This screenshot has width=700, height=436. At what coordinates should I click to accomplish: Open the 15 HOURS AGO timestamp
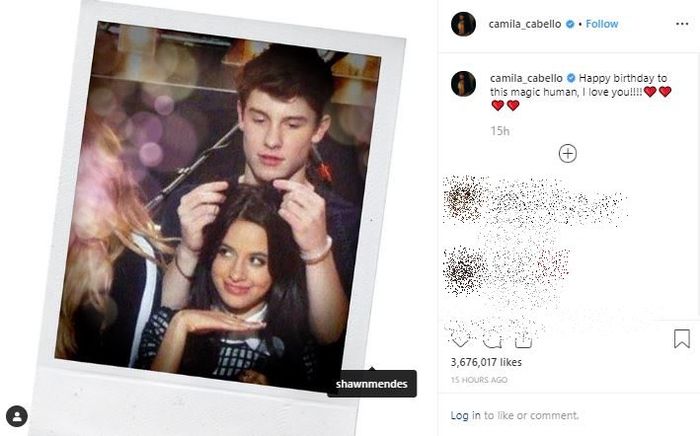coord(479,380)
